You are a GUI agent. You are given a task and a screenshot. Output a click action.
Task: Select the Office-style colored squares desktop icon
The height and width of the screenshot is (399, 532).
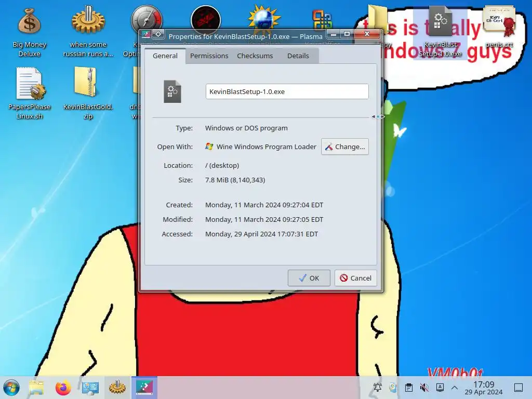(x=322, y=19)
